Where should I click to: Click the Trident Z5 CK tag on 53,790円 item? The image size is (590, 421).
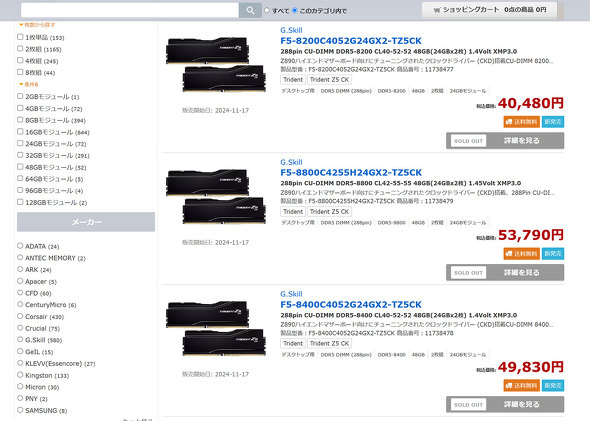coord(329,212)
